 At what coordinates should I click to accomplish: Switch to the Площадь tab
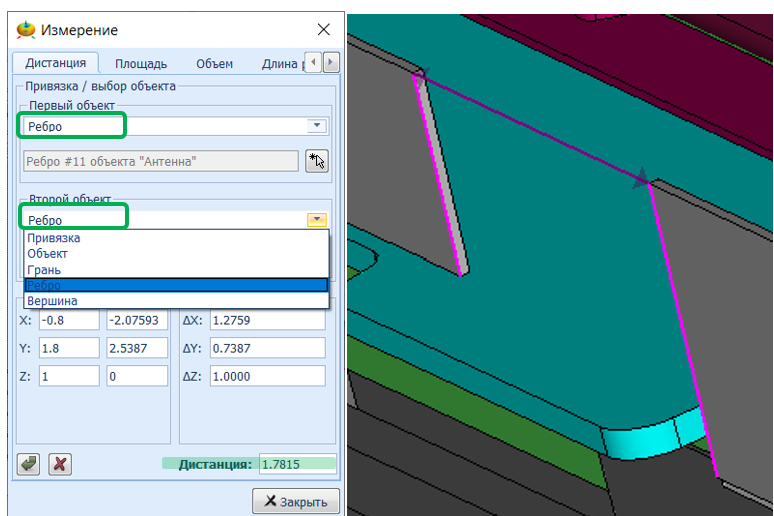pyautogui.click(x=140, y=63)
